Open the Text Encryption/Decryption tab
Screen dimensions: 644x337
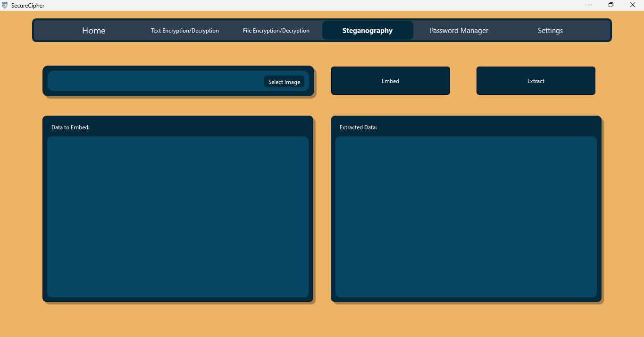pyautogui.click(x=185, y=31)
